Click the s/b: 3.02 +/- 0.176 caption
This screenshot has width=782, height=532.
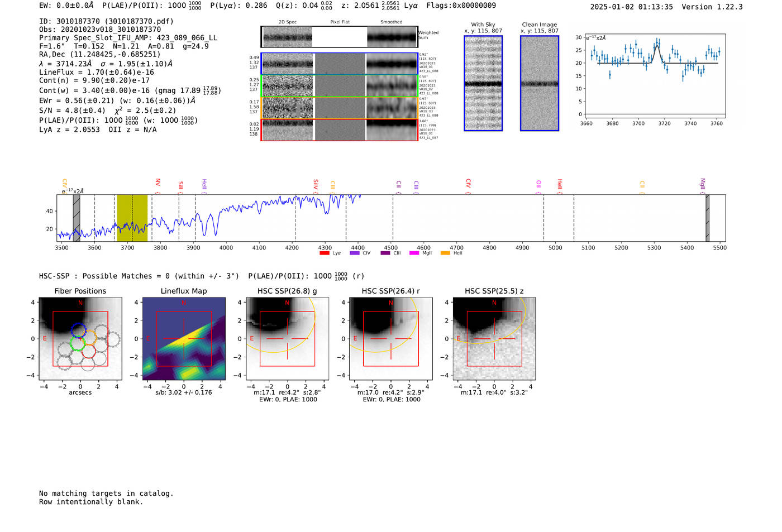[184, 392]
